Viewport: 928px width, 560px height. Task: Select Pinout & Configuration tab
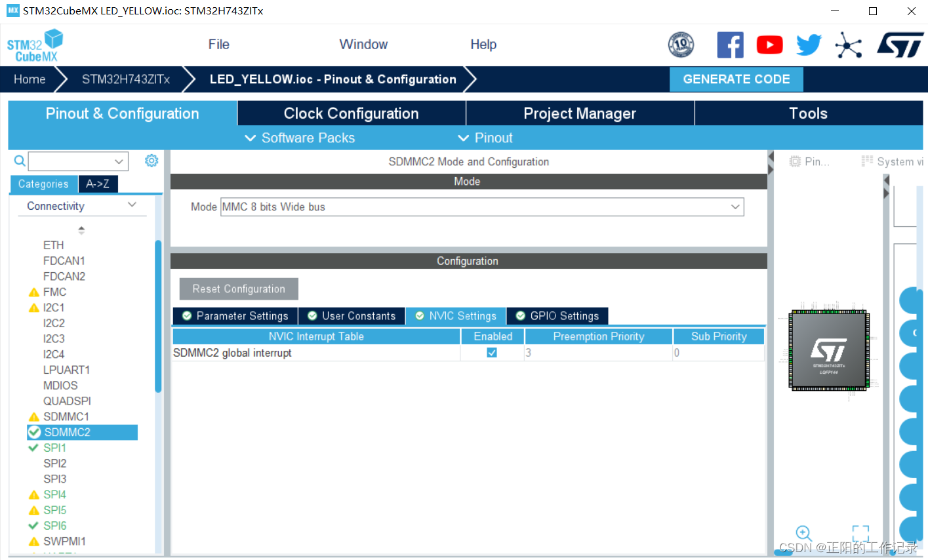pyautogui.click(x=122, y=113)
